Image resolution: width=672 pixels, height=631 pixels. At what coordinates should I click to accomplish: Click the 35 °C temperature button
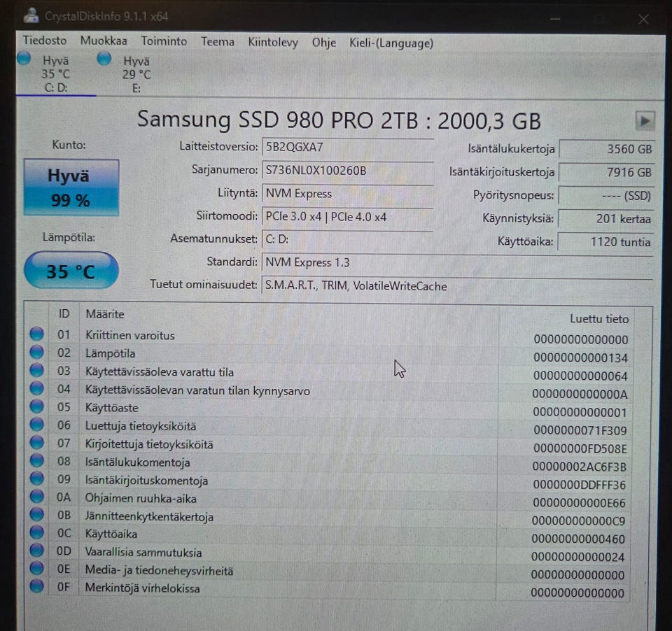[71, 271]
